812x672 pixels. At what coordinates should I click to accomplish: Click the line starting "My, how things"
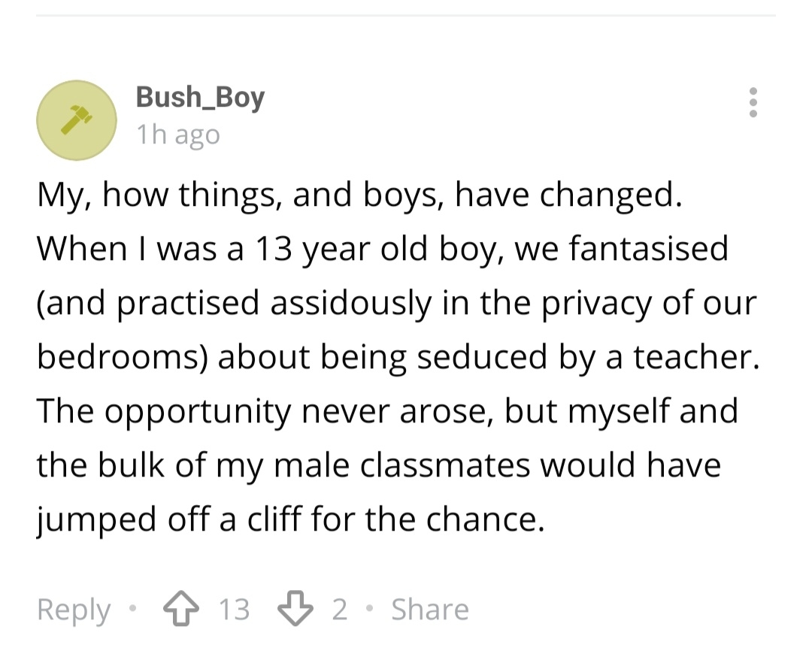pyautogui.click(x=360, y=195)
